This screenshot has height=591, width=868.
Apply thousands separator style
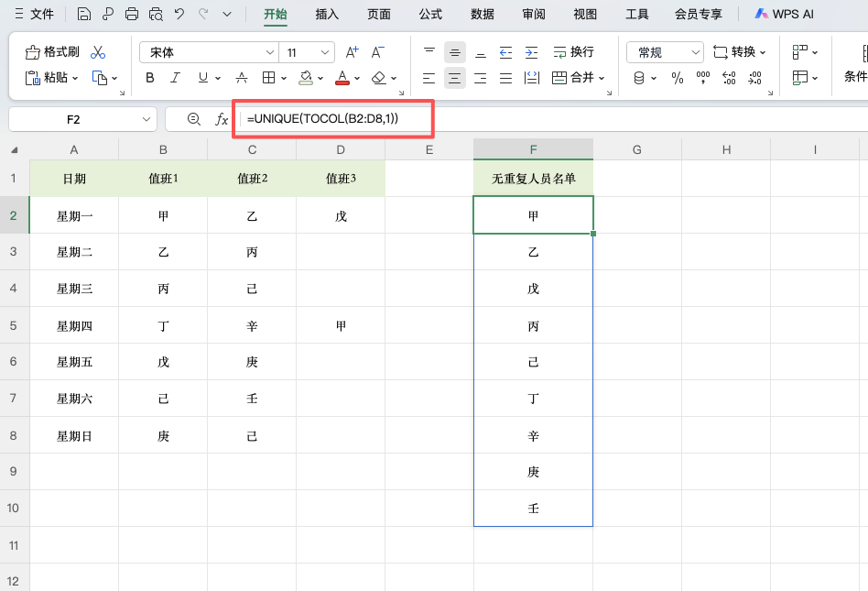point(703,78)
